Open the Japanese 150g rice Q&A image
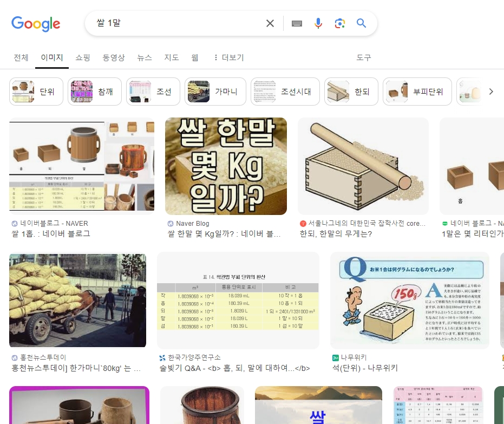This screenshot has width=504, height=424. [410, 301]
